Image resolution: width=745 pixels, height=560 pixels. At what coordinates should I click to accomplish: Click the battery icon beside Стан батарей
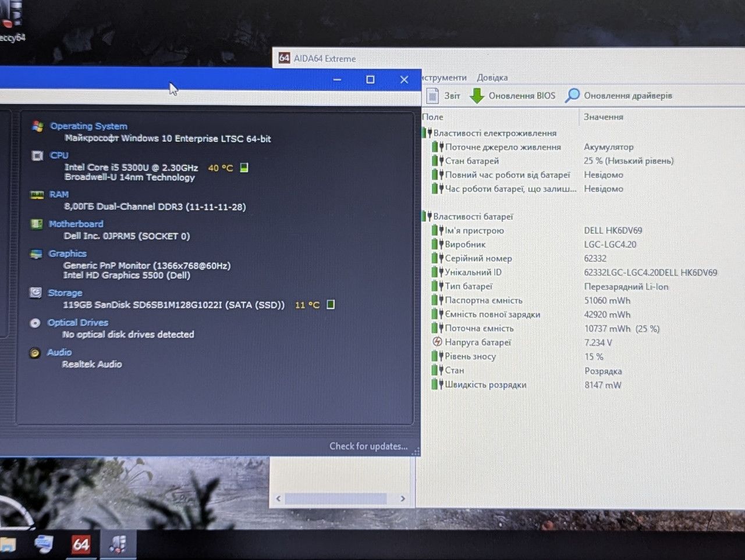pyautogui.click(x=438, y=160)
